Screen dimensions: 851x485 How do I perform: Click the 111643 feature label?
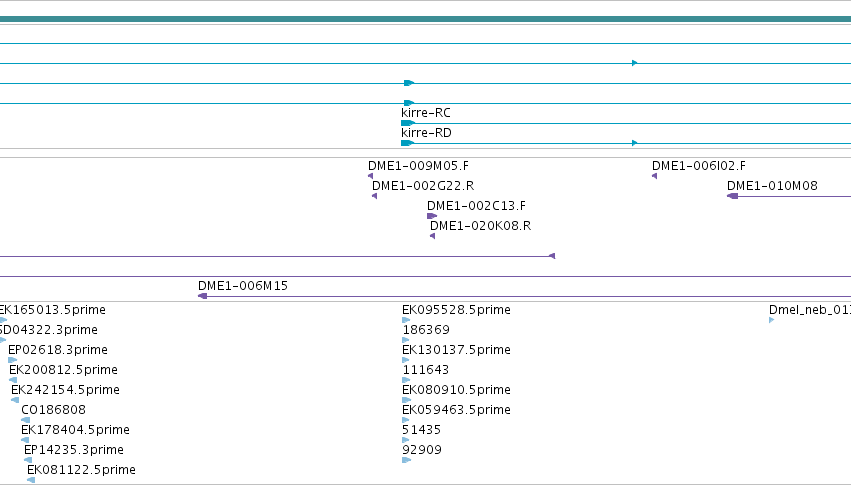coord(426,370)
